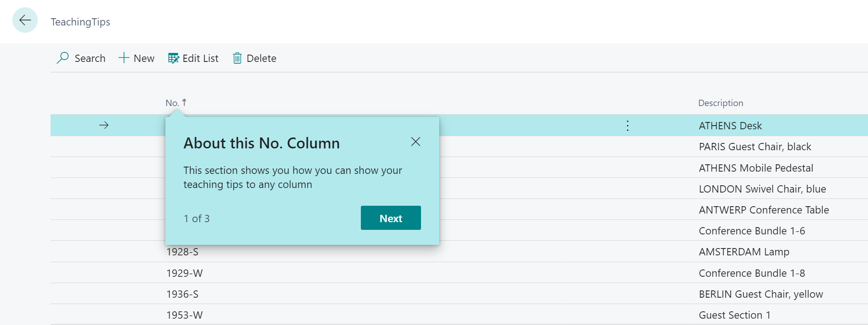Open row options three-dot menu
Screen dimensions: 868x325
(627, 126)
